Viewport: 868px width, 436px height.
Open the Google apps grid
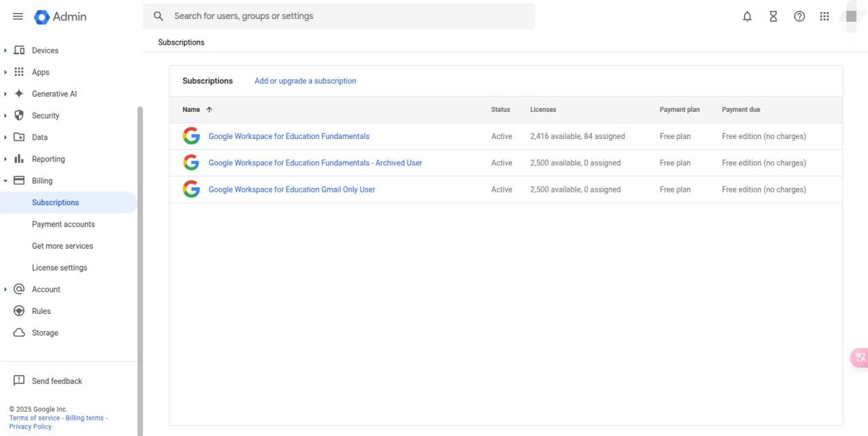pos(825,16)
